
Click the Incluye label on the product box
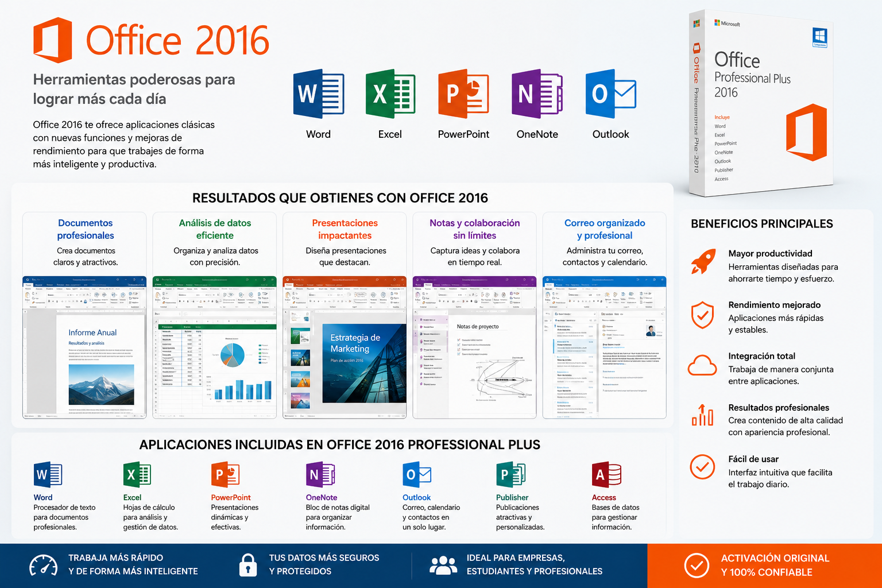722,117
